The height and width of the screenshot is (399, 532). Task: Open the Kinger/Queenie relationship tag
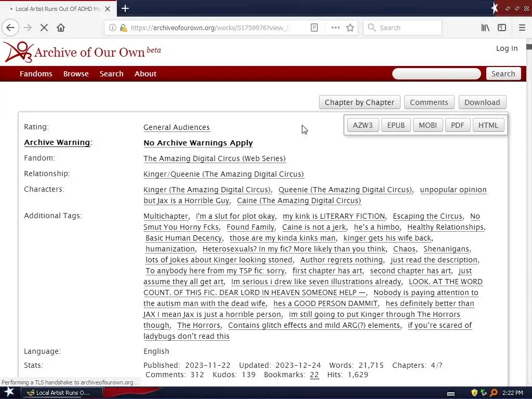(223, 174)
